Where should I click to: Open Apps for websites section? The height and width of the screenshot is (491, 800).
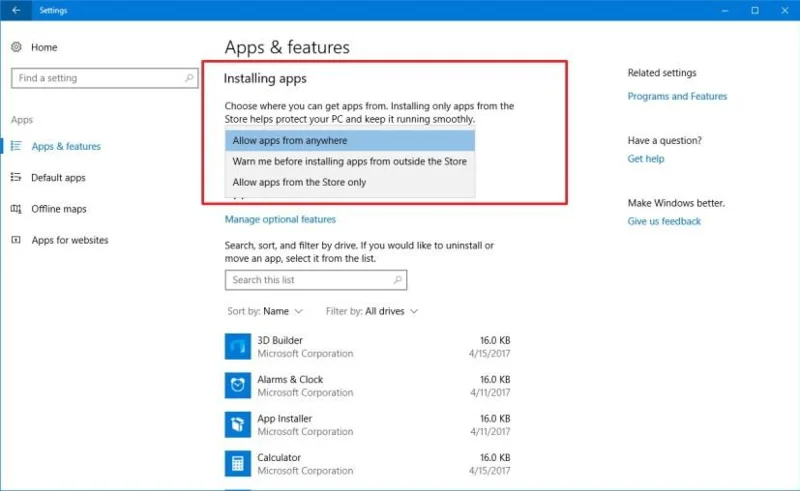[x=70, y=240]
